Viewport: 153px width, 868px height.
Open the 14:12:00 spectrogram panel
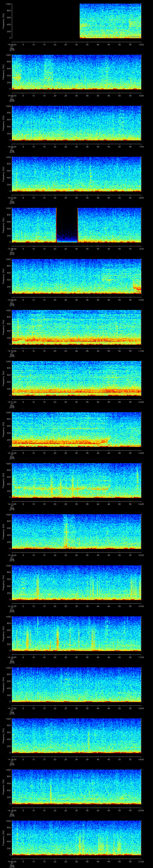(x=76, y=429)
